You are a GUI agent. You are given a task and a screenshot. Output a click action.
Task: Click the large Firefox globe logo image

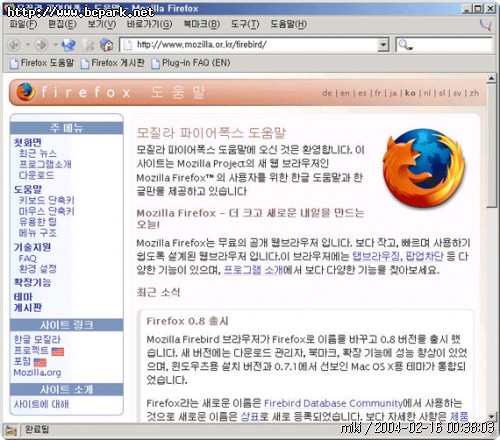424,168
